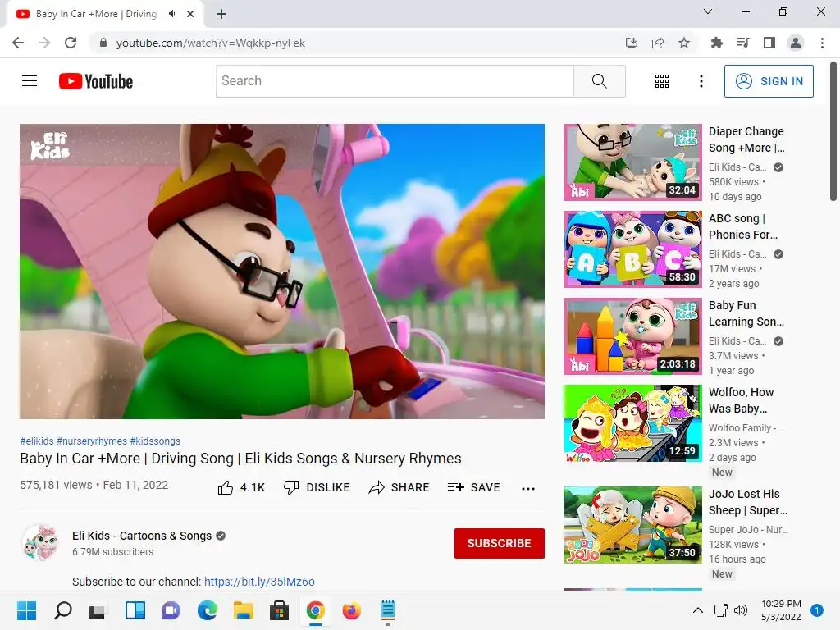This screenshot has width=840, height=630.
Task: Open the Baby Fun Learning Songs thumbnail
Action: [x=632, y=336]
